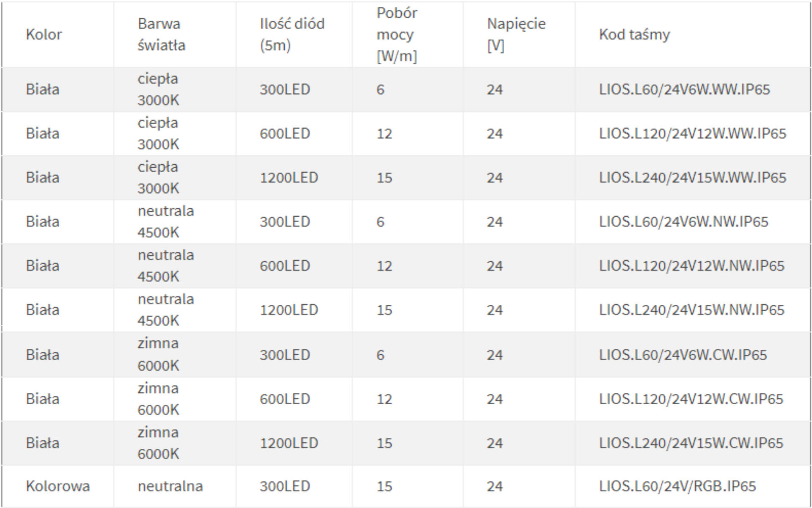The image size is (812, 508).
Task: Select tape code LIOS.L60/24V/RGB.IP65
Action: (x=677, y=486)
